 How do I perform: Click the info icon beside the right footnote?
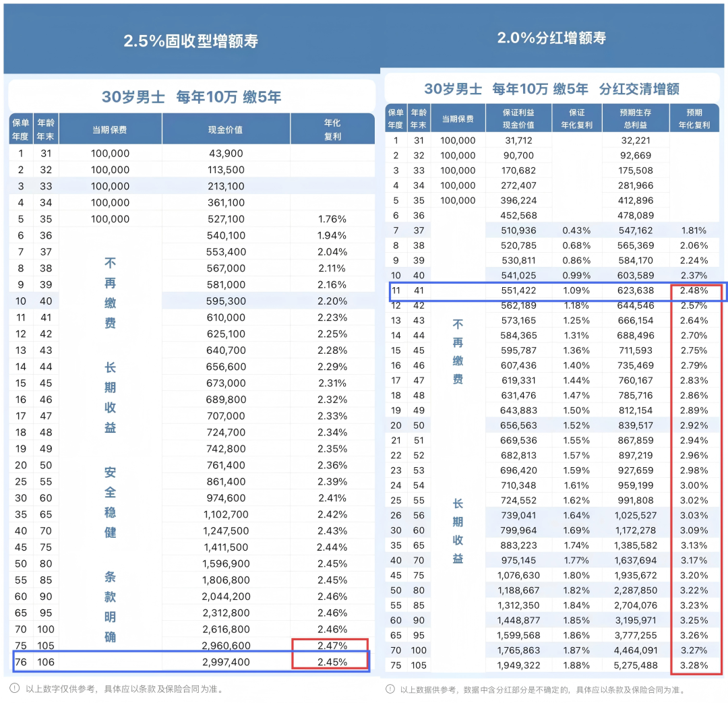point(390,689)
